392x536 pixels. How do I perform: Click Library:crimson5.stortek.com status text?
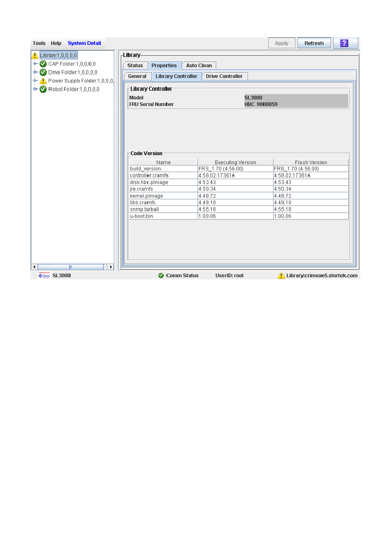pyautogui.click(x=322, y=276)
